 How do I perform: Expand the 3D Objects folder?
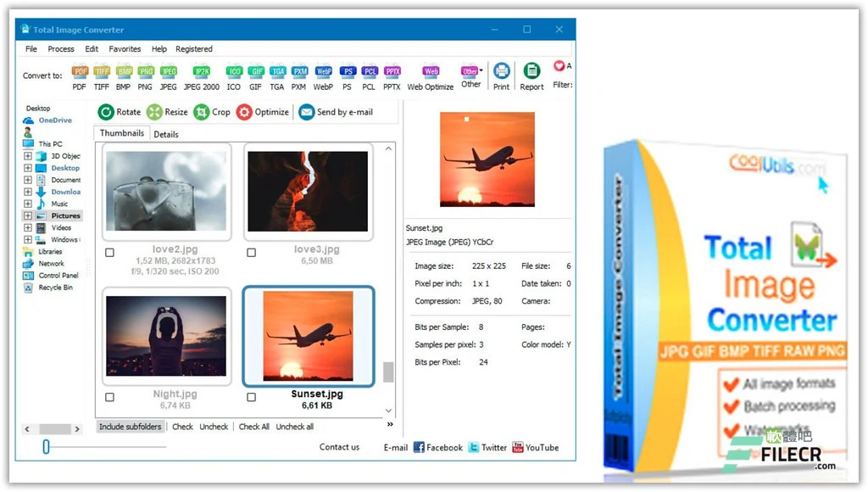coord(28,156)
